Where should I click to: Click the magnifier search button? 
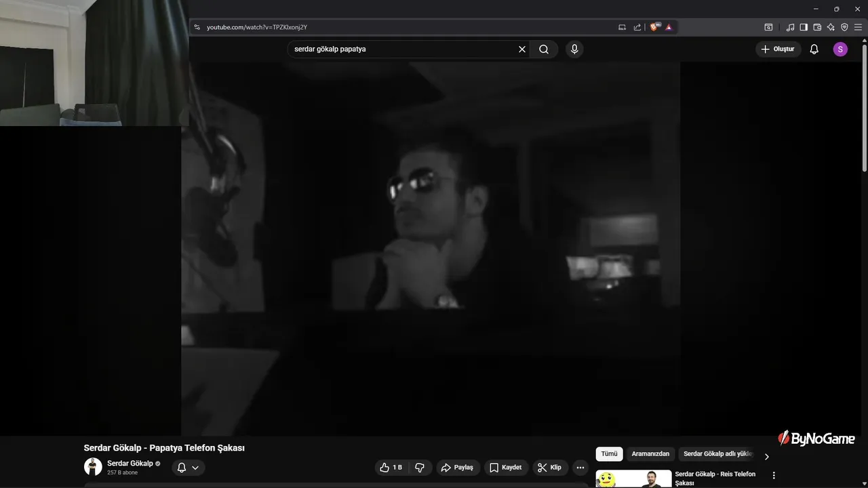coord(544,49)
